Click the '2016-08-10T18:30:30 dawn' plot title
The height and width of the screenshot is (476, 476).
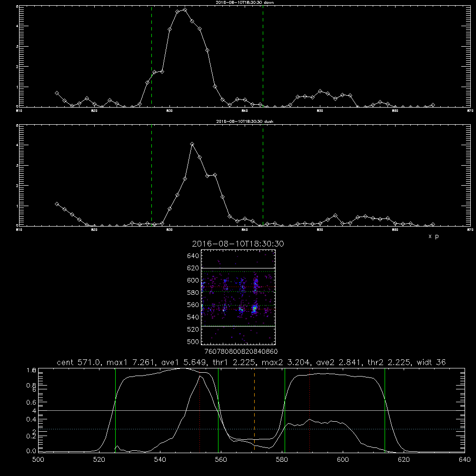click(245, 2)
